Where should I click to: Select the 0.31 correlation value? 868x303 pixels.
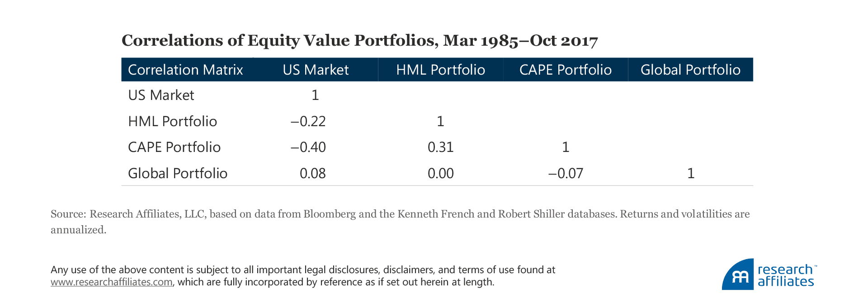pyautogui.click(x=440, y=147)
